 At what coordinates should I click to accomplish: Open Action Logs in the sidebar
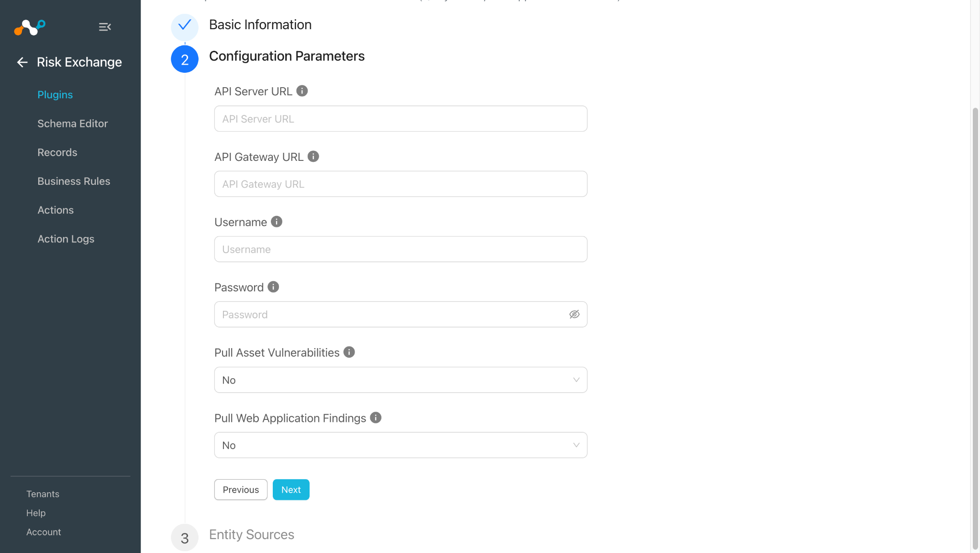[x=66, y=239]
